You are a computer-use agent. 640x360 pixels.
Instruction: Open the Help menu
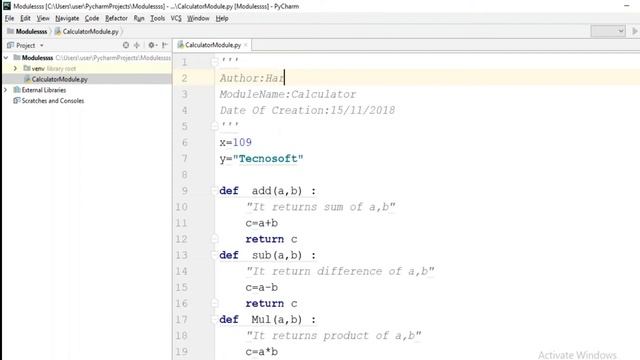click(222, 18)
